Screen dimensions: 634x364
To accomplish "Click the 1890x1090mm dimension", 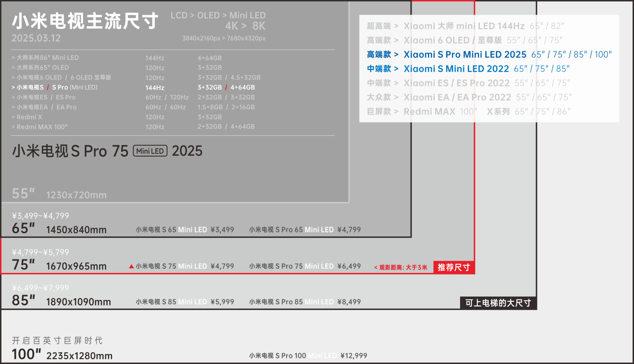I will point(78,302).
